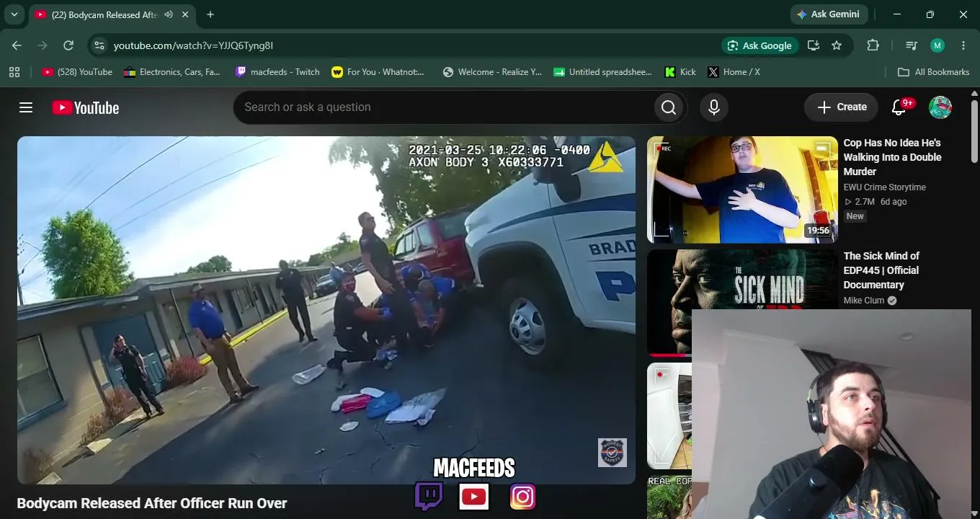Screen dimensions: 980x519
Task: Go to YouTube home via logo
Action: point(86,107)
